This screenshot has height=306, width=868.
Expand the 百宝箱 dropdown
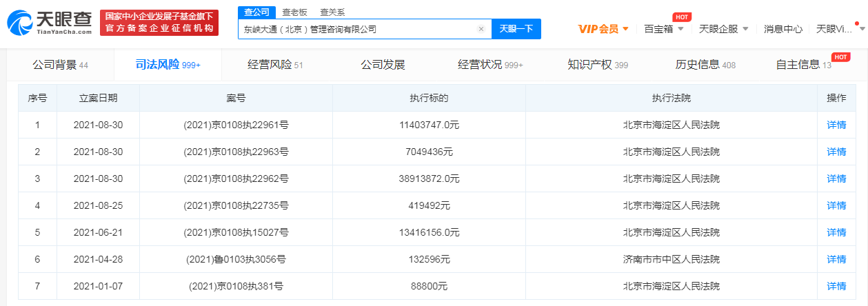(663, 29)
